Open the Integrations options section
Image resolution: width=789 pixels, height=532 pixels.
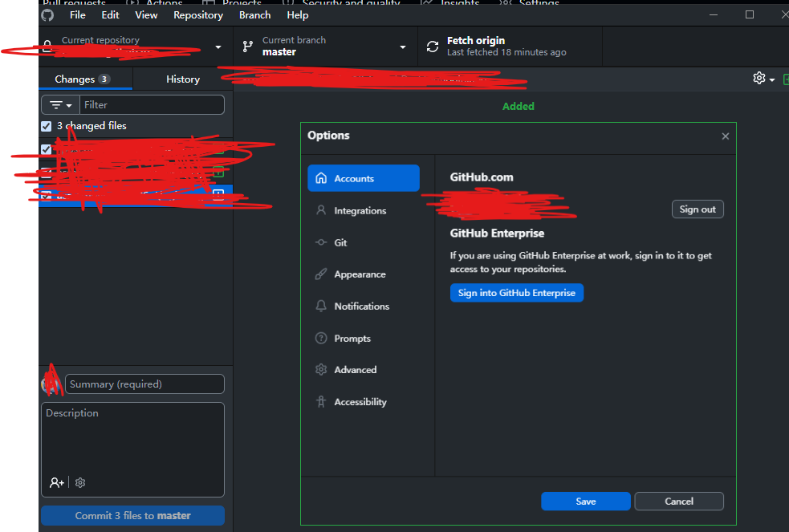pos(364,211)
